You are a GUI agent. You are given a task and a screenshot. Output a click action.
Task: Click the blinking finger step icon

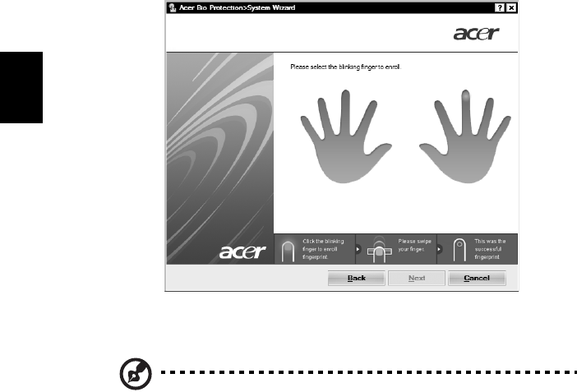288,251
